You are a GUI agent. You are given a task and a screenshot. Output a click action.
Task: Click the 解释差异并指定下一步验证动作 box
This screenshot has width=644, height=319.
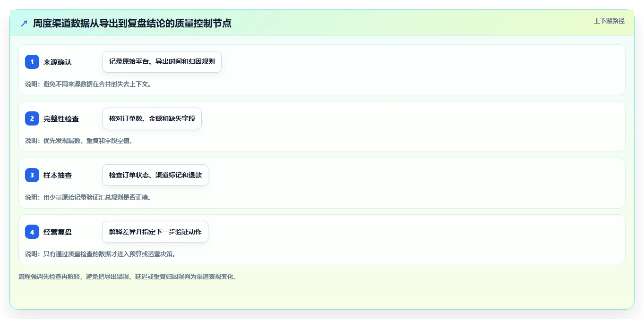coord(155,232)
